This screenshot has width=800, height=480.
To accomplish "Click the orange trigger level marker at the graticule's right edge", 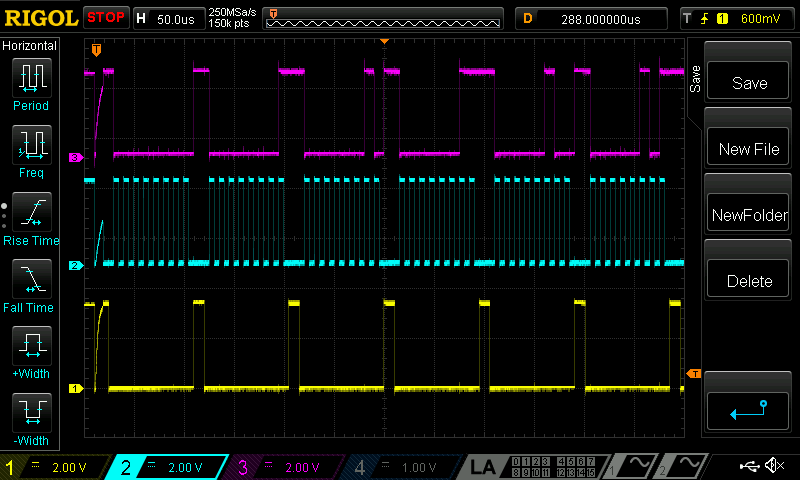I will 694,374.
